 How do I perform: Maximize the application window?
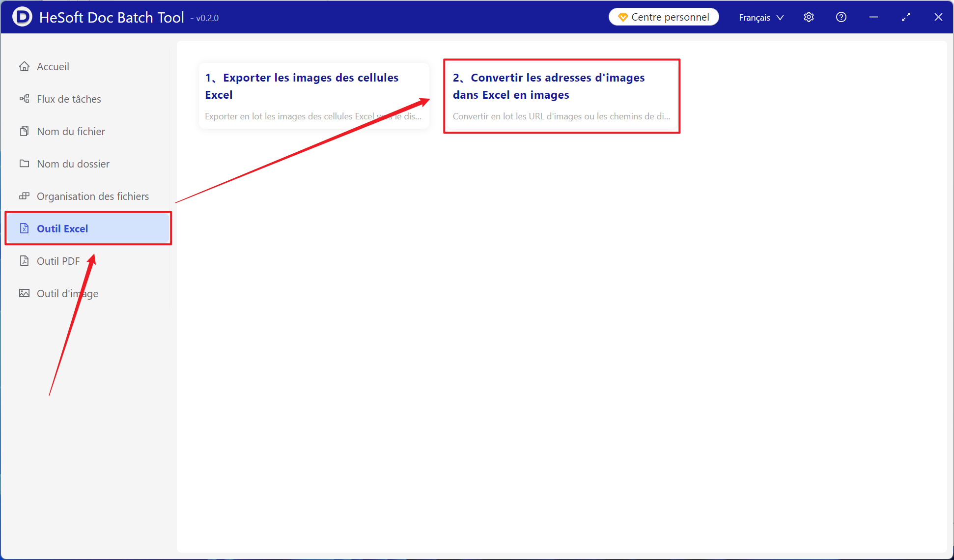pyautogui.click(x=906, y=17)
